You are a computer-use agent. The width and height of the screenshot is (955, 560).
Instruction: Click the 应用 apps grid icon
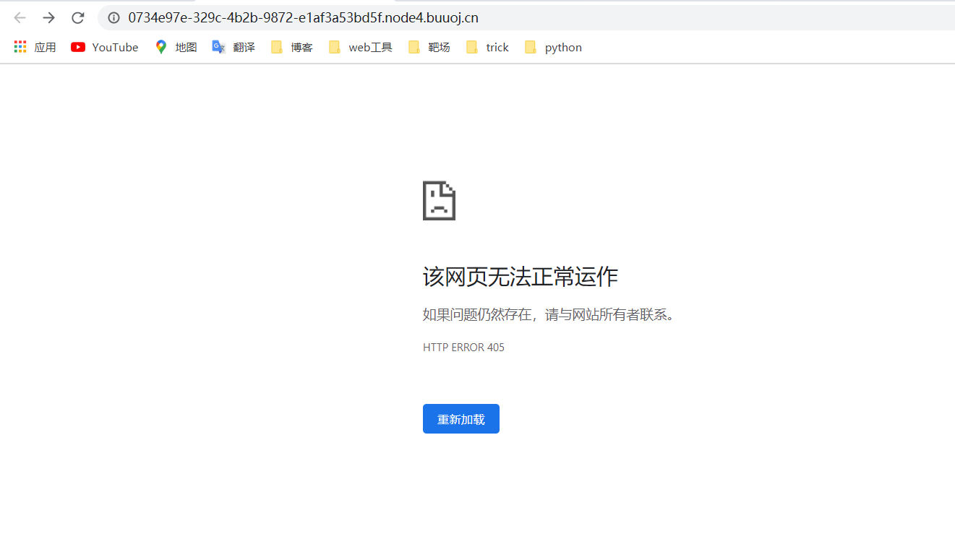pos(20,46)
